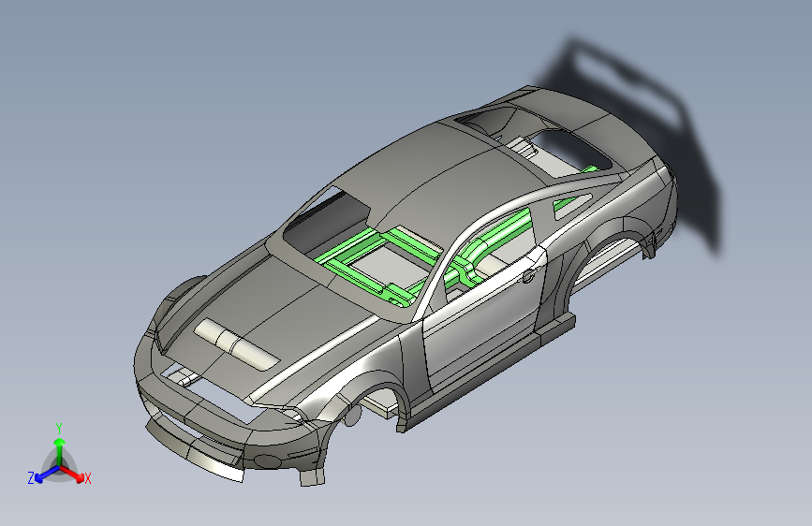
Task: Click the blue Z axis arrow
Action: pyautogui.click(x=48, y=475)
